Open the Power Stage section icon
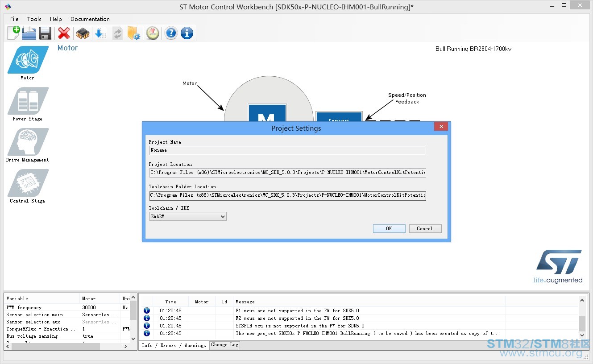The height and width of the screenshot is (364, 593). point(28,101)
